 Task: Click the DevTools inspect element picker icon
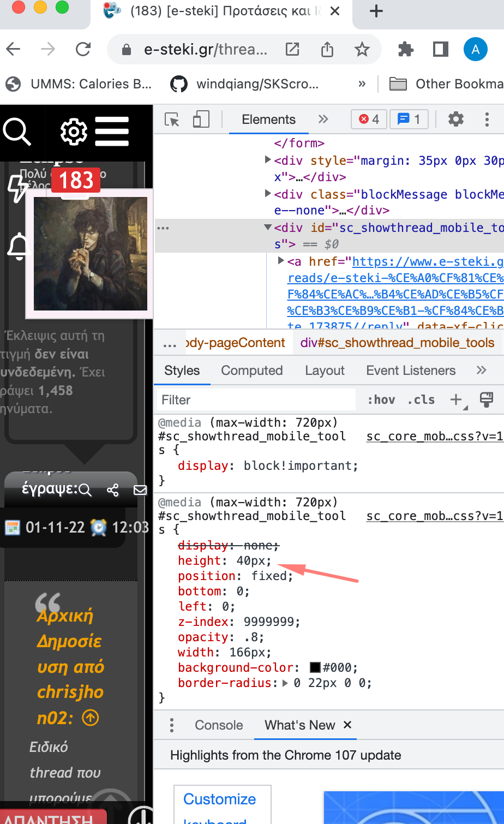(x=172, y=120)
